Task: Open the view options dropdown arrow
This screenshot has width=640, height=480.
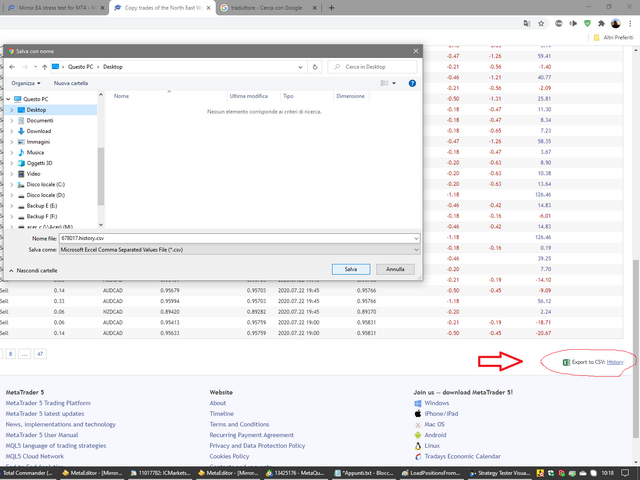Action: tap(394, 83)
